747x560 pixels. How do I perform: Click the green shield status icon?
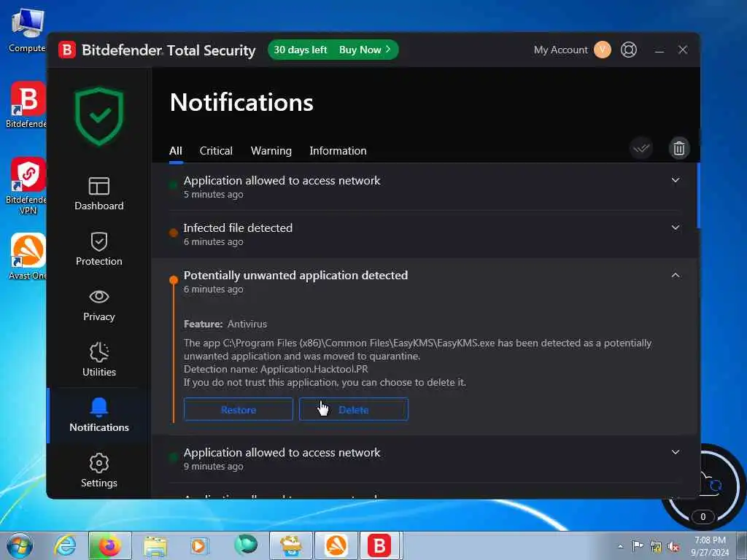point(99,116)
